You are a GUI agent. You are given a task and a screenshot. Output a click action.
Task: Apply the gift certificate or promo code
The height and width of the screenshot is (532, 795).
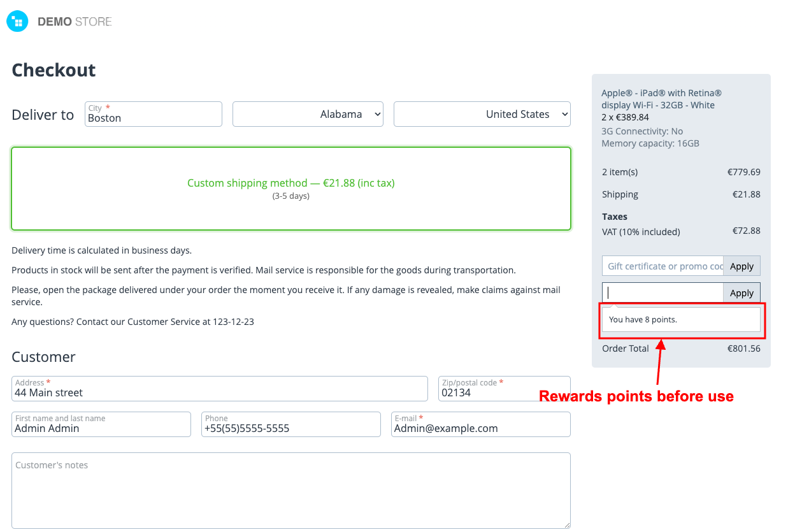pos(741,266)
